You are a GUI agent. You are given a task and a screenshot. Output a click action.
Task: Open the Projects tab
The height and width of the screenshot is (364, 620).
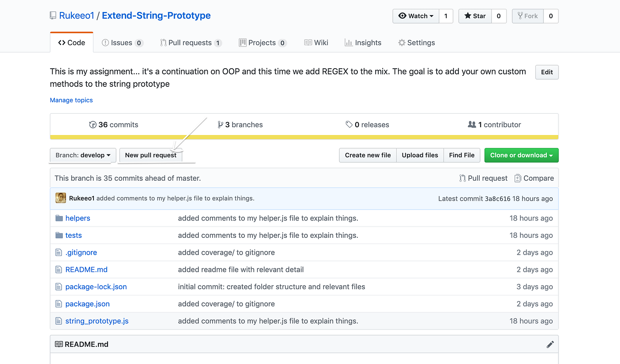tap(263, 43)
